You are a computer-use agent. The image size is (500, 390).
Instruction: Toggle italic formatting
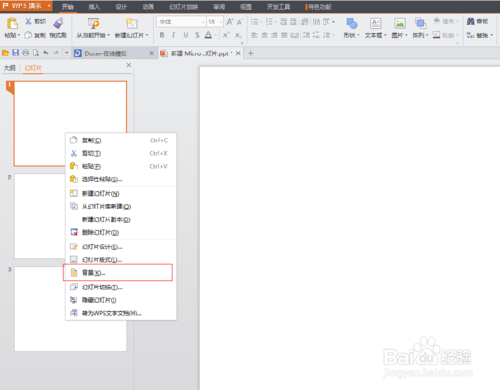point(173,35)
